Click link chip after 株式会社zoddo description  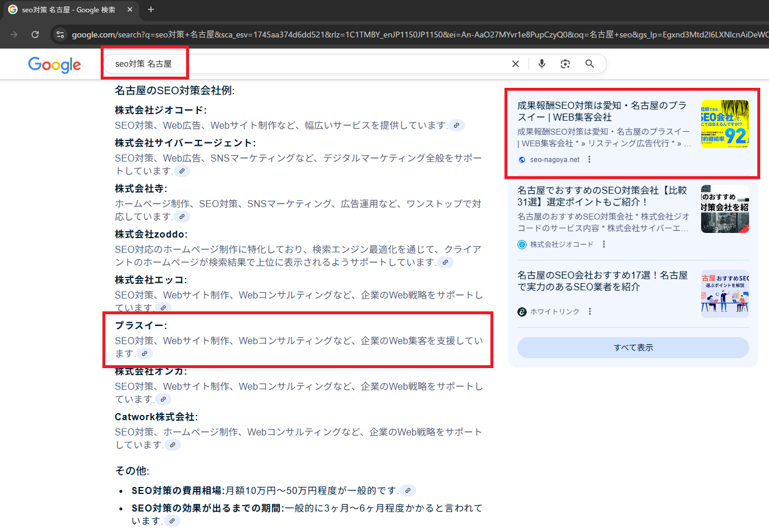(445, 262)
